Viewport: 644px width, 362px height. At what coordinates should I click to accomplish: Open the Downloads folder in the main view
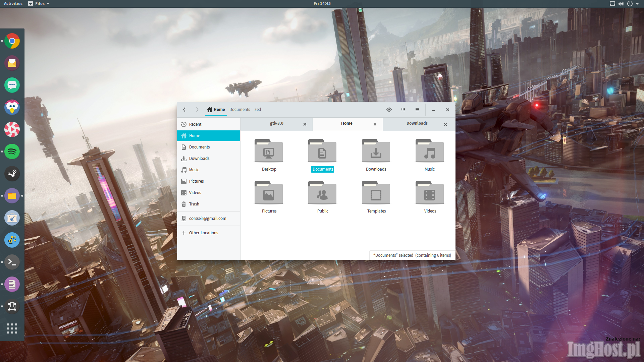(376, 151)
